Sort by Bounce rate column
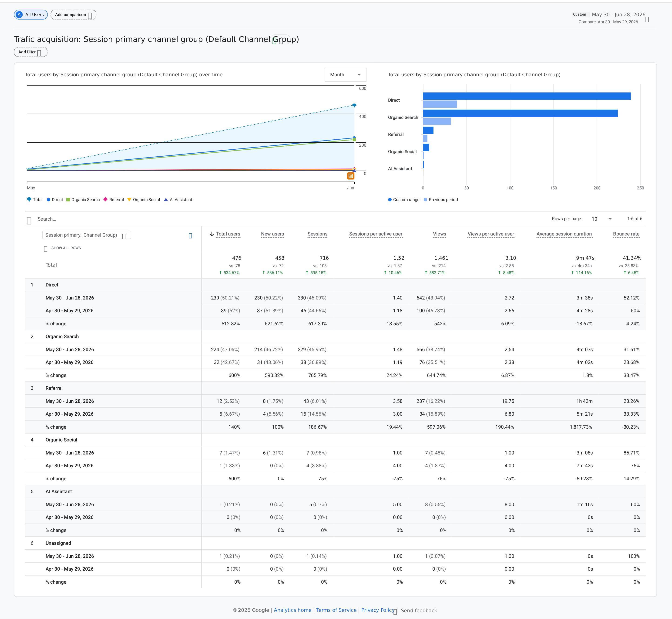The width and height of the screenshot is (672, 619). 626,234
